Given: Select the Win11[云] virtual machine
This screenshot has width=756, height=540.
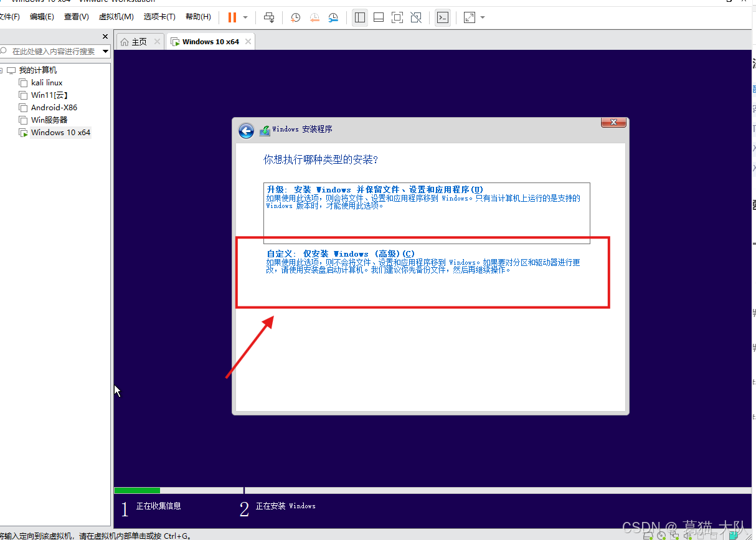Looking at the screenshot, I should point(49,95).
